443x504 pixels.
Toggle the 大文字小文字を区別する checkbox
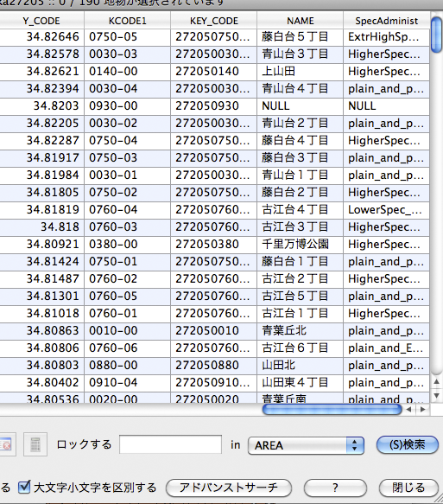click(24, 488)
